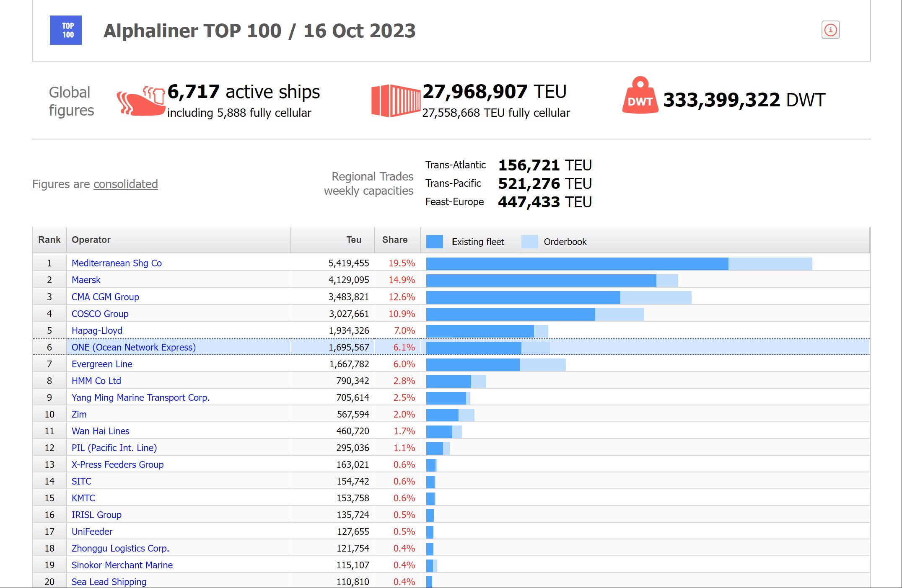Click the blue TOP 100 logo
The height and width of the screenshot is (588, 902).
tap(66, 30)
